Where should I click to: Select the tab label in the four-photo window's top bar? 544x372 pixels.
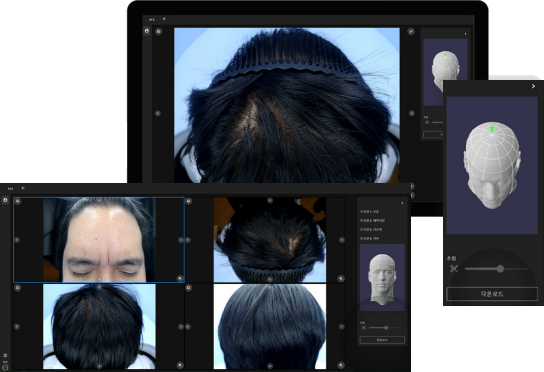point(10,189)
